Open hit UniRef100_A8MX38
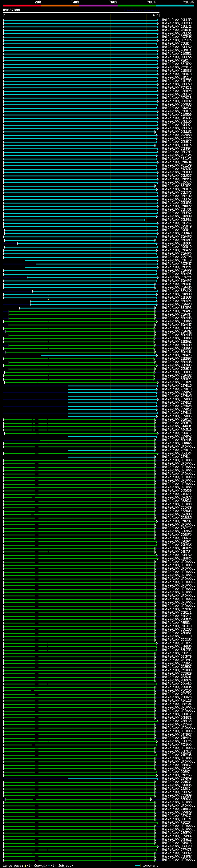Image resolution: width=197 pixels, height=868 pixels. point(176,23)
